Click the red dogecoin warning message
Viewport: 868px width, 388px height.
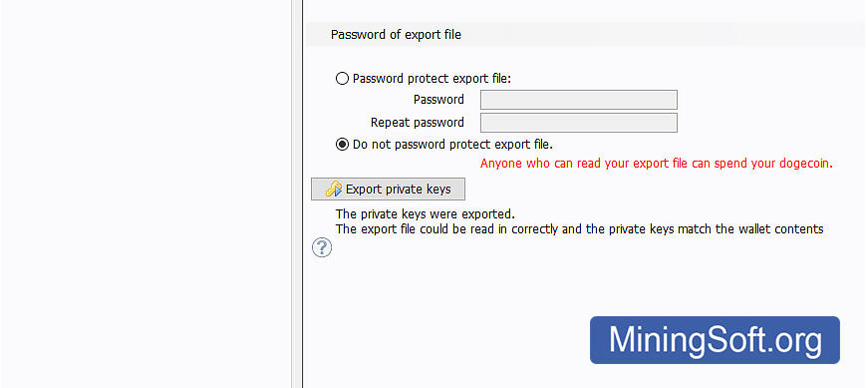point(657,164)
